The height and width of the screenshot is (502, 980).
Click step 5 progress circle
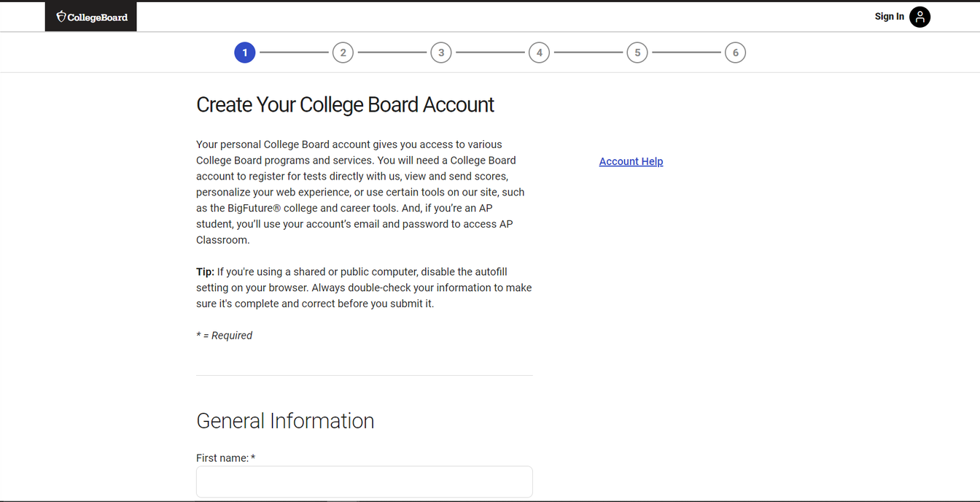point(637,53)
